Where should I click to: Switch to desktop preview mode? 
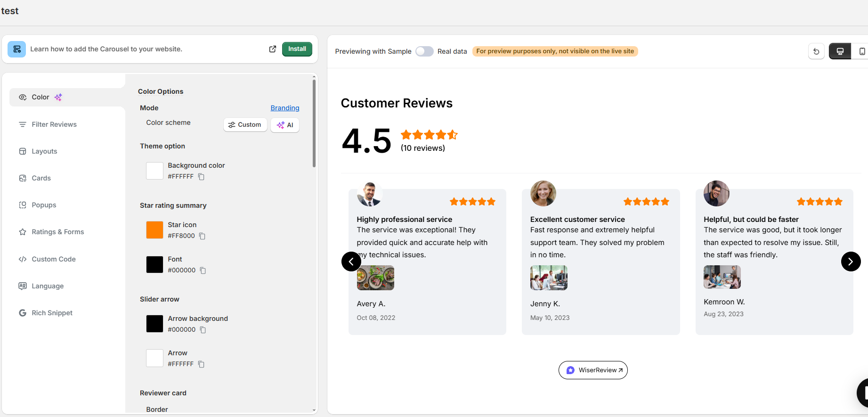(x=840, y=51)
